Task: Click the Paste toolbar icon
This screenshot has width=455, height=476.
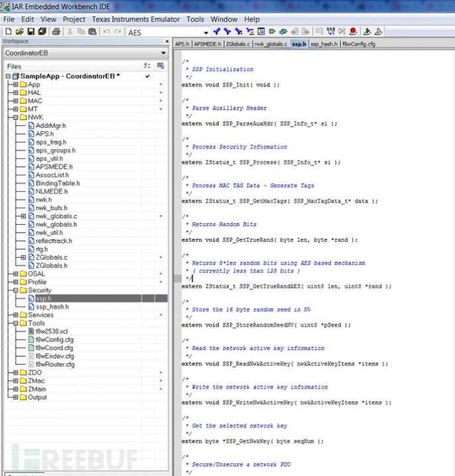Action: (93, 31)
